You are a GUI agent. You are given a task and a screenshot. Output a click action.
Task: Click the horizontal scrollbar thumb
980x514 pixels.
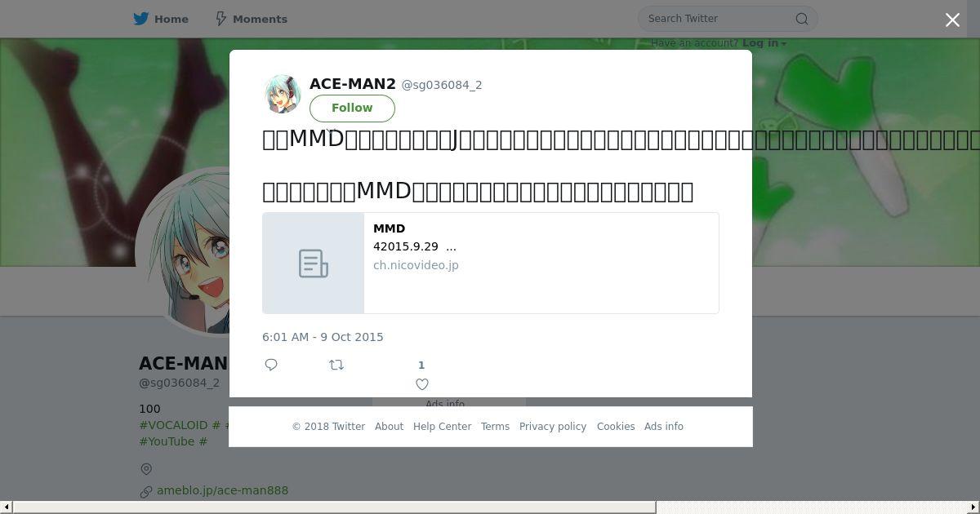334,507
